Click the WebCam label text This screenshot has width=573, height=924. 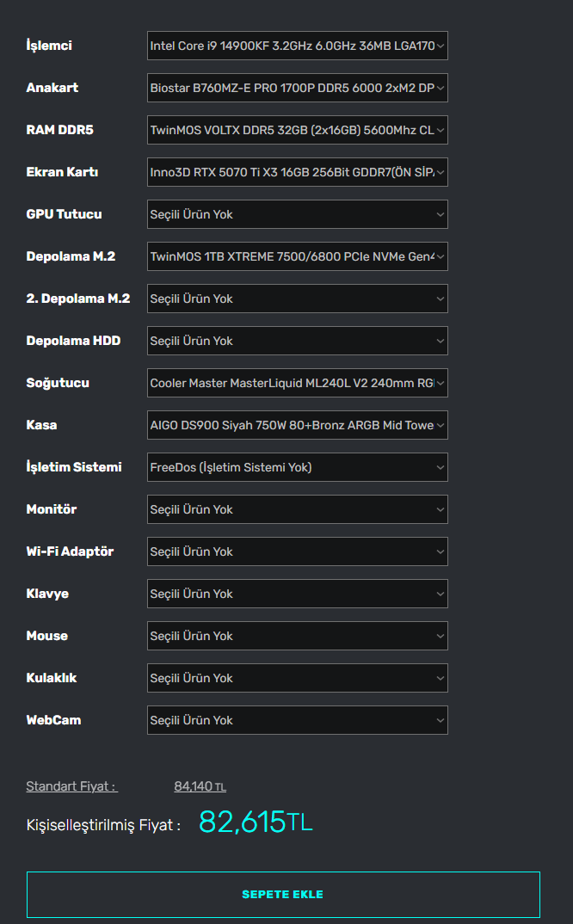click(x=53, y=720)
